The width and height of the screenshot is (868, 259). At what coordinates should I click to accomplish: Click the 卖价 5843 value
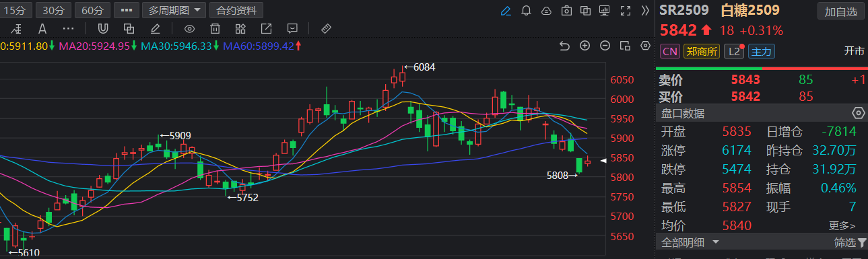(x=745, y=80)
